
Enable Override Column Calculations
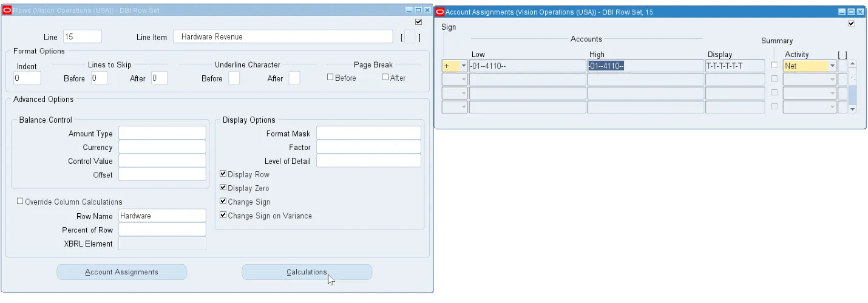20,201
